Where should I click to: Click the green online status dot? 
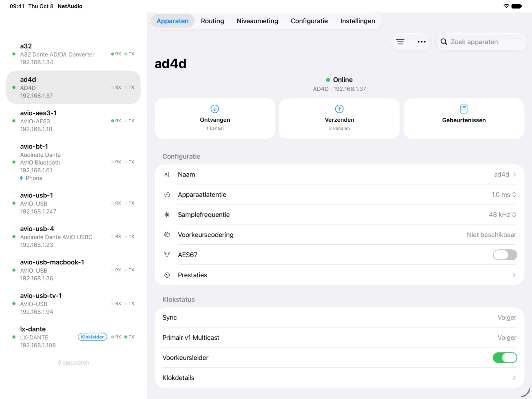tap(328, 80)
